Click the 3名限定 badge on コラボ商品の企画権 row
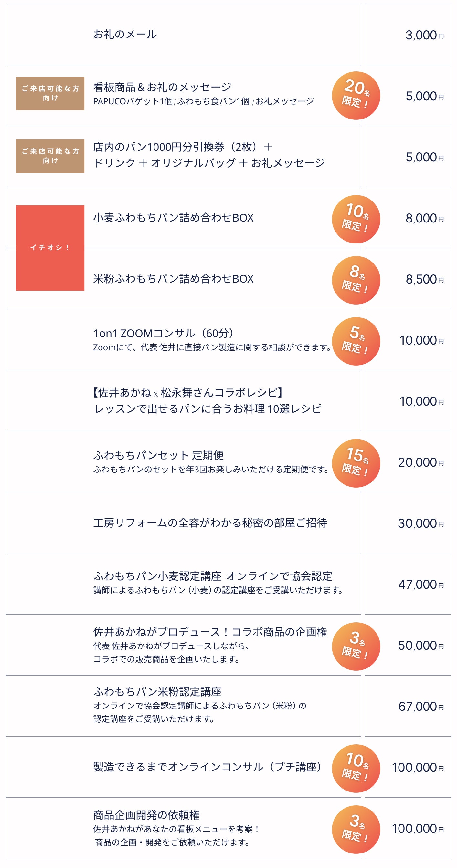The width and height of the screenshot is (457, 868). click(356, 646)
